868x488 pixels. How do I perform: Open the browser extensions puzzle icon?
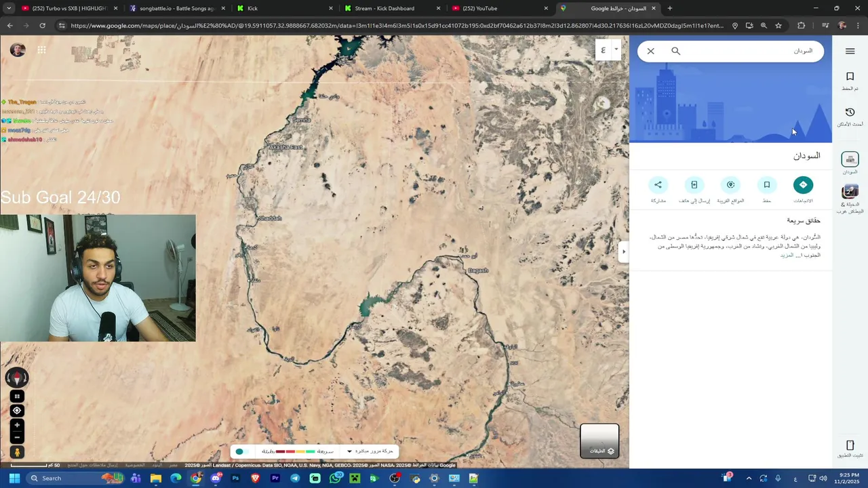[x=802, y=26]
